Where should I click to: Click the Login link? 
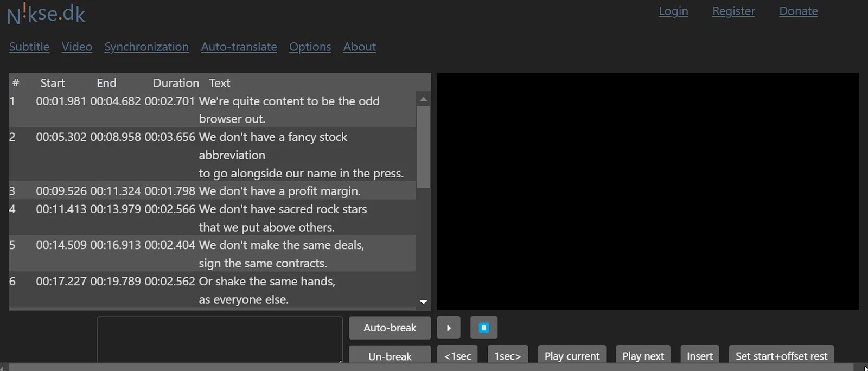click(x=673, y=11)
